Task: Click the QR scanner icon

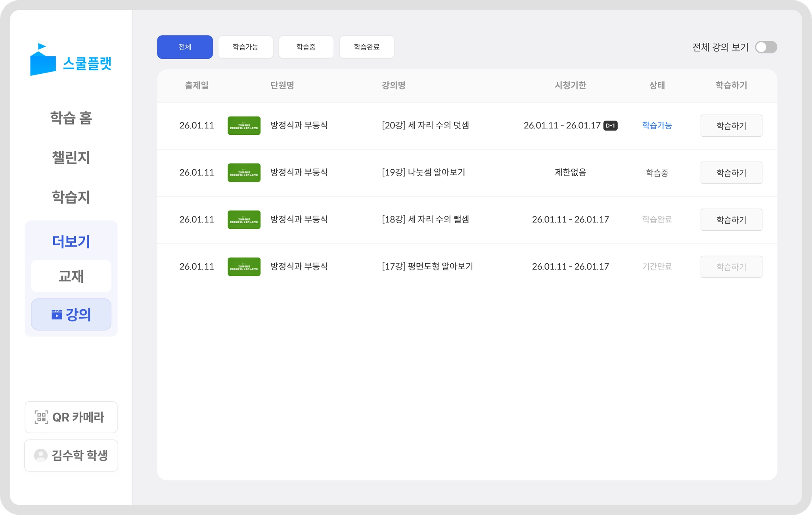Action: [x=41, y=417]
